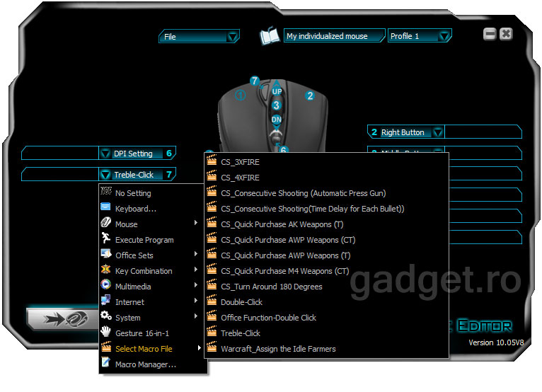The height and width of the screenshot is (392, 542).
Task: Select No Setting from the menu
Action: 133,193
